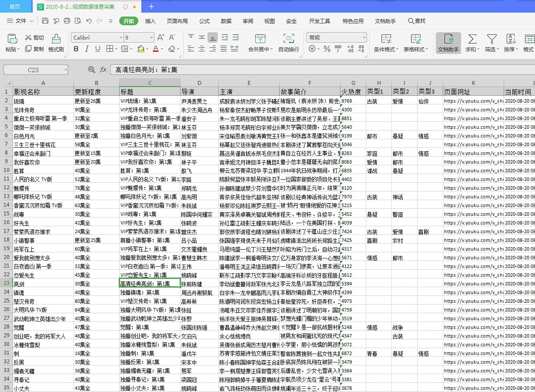Toggle center horizontal alignment

click(x=201, y=49)
